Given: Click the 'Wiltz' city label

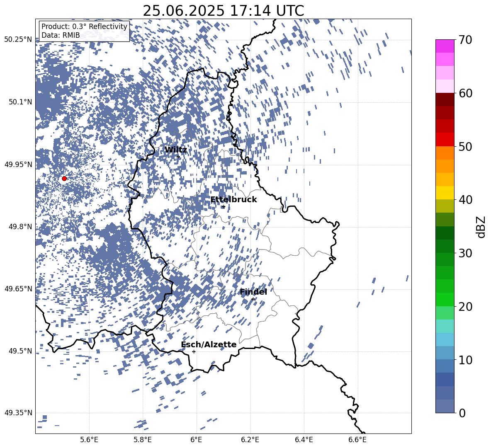Looking at the screenshot, I should [x=176, y=150].
